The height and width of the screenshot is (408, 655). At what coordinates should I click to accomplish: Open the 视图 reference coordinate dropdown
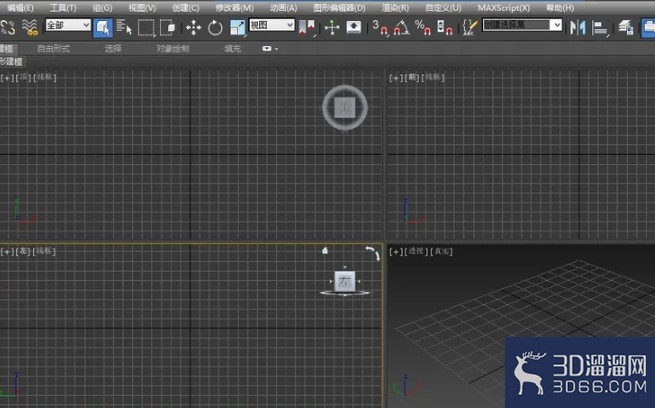click(x=272, y=25)
